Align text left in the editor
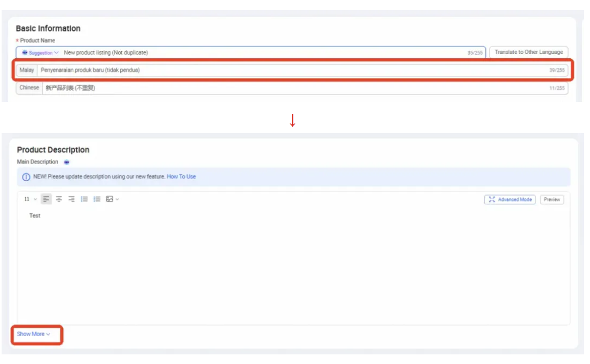This screenshot has width=590, height=364. [46, 199]
